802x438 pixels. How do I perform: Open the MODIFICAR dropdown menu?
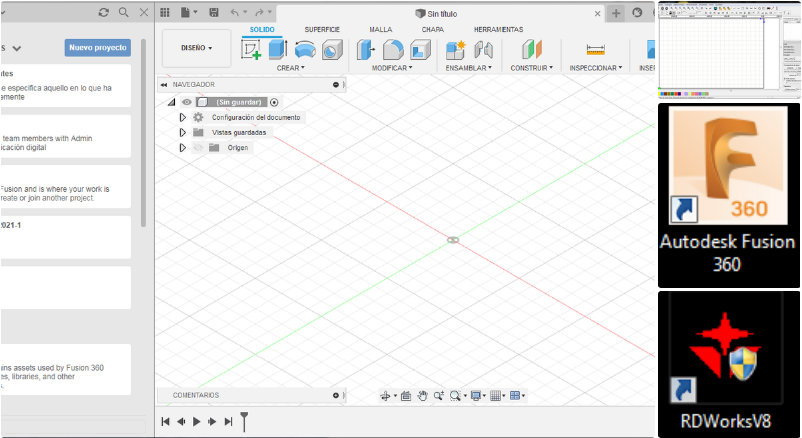point(392,68)
